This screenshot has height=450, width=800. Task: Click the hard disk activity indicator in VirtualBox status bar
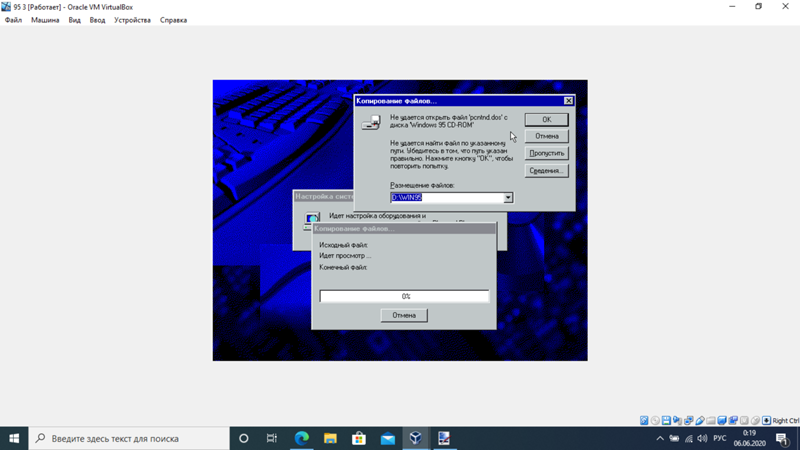[644, 420]
